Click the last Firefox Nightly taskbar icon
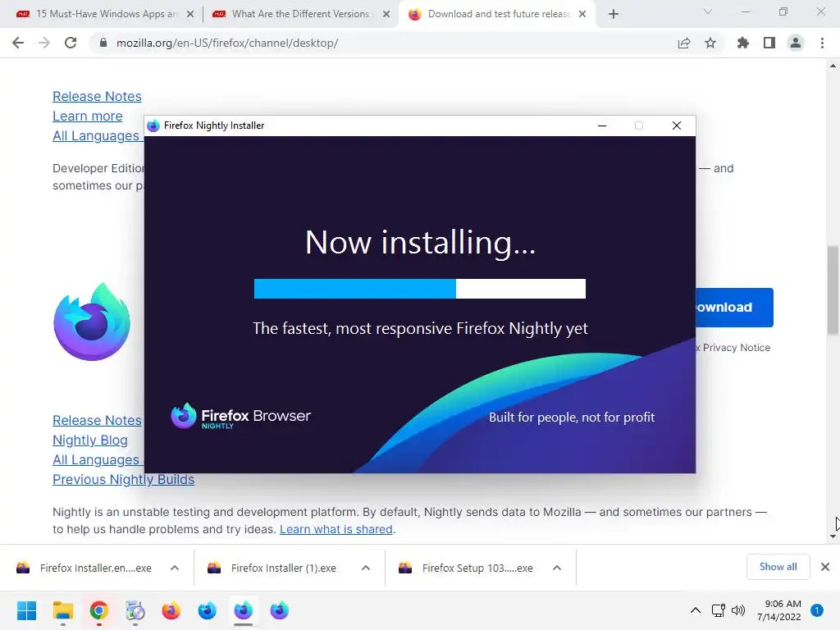The image size is (840, 630). [279, 610]
